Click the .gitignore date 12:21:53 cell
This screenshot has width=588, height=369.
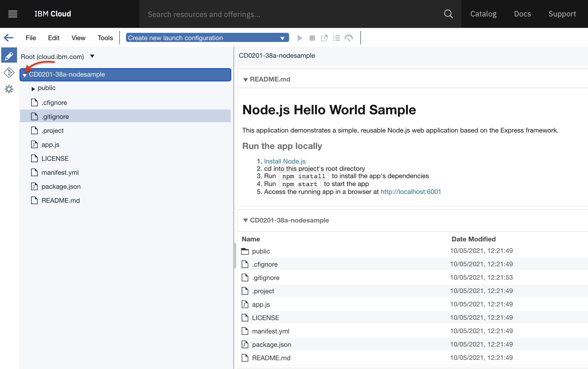pyautogui.click(x=481, y=278)
